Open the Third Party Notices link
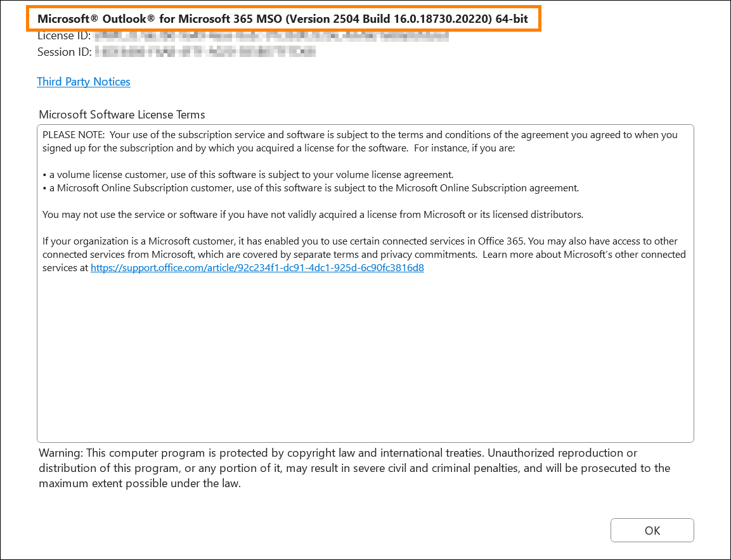The image size is (731, 560). click(x=84, y=82)
